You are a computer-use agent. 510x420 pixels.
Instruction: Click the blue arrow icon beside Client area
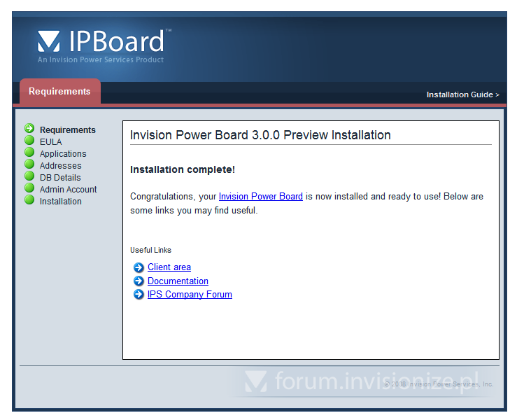pyautogui.click(x=139, y=267)
